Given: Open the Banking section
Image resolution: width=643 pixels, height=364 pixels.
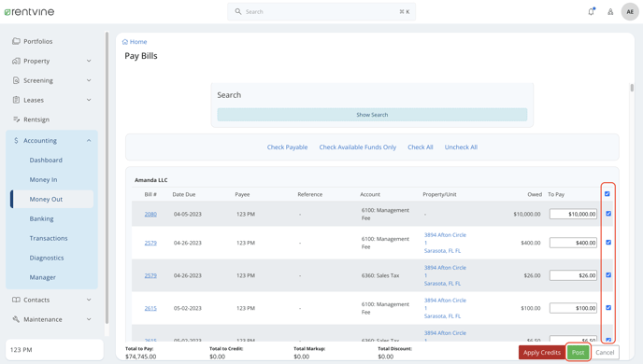Looking at the screenshot, I should pyautogui.click(x=41, y=218).
